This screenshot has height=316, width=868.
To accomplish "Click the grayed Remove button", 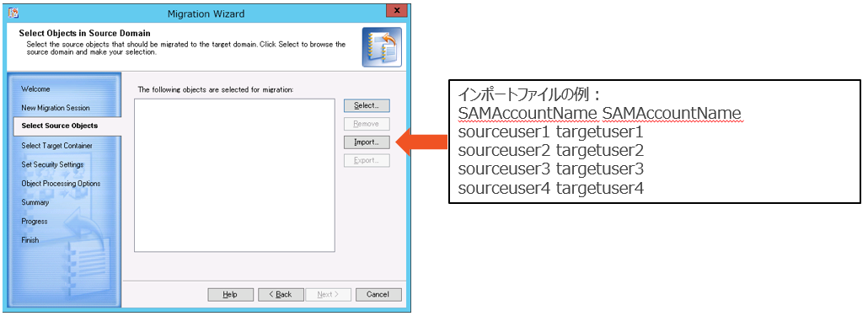I will (367, 124).
